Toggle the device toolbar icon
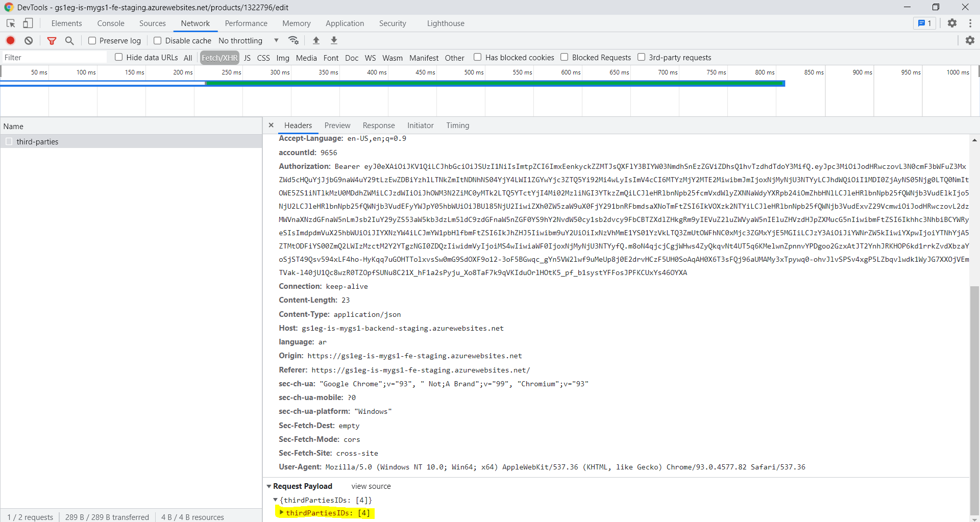The height and width of the screenshot is (522, 980). point(28,23)
